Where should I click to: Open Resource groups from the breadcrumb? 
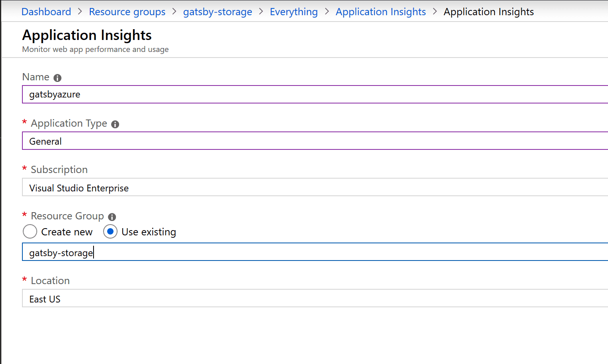(x=127, y=12)
